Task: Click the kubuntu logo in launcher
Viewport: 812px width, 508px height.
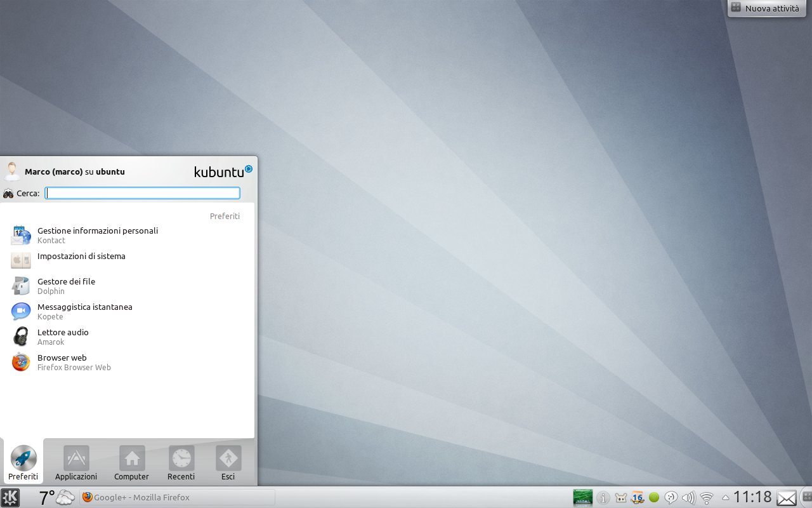Action: point(223,171)
